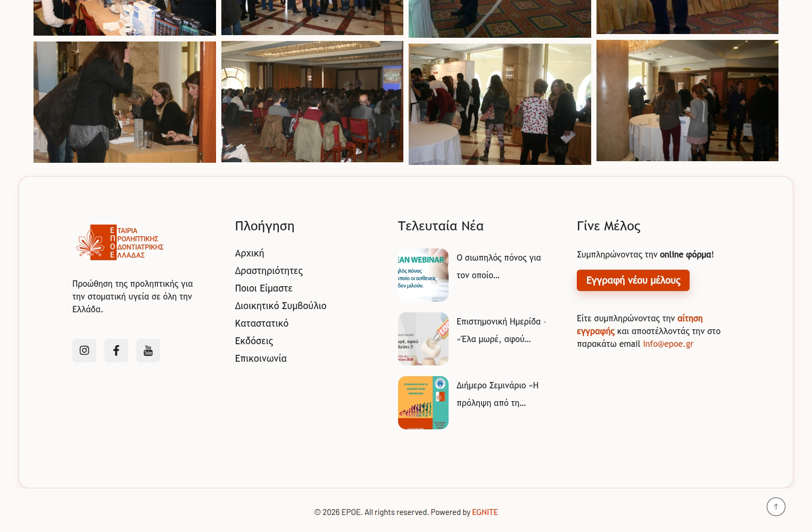The image size is (812, 532).
Task: Open the Διήμερο Σεμινάριο news thumbnail
Action: coord(423,403)
